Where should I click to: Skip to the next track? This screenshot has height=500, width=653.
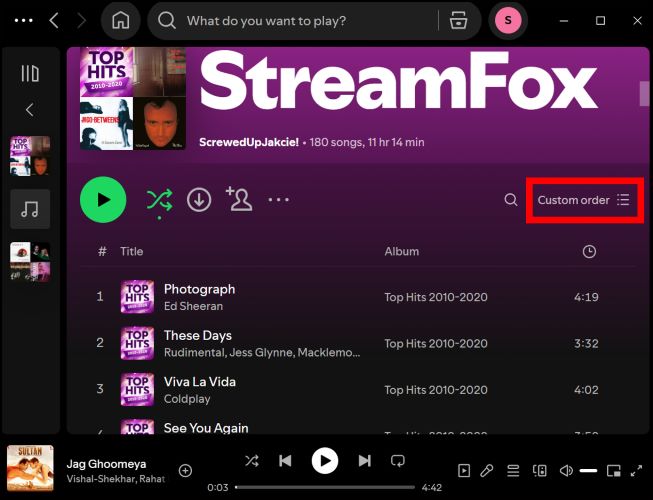[x=364, y=460]
